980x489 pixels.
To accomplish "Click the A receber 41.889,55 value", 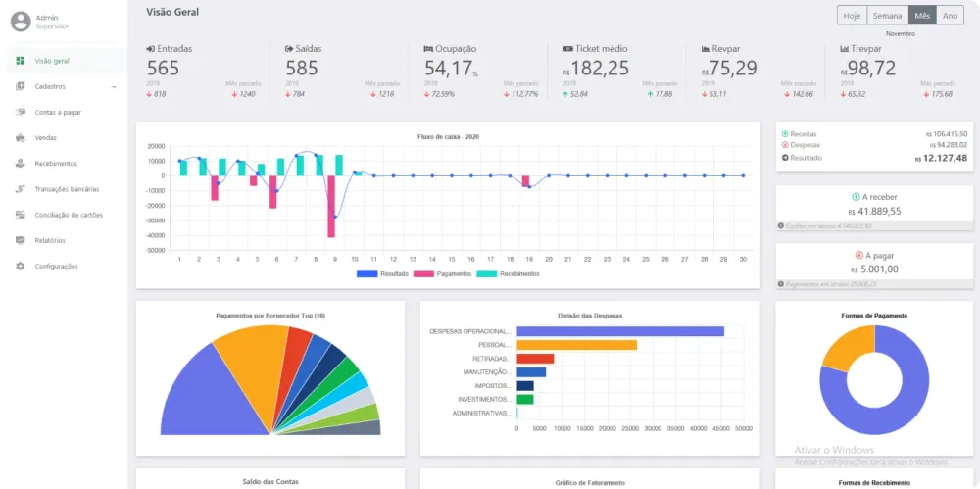I will 874,212.
